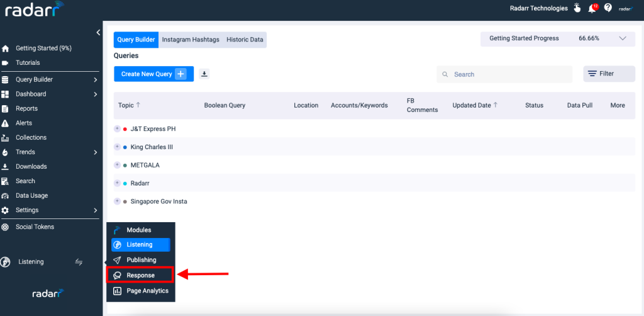Expand the J&T Express PH row
This screenshot has width=644, height=316.
click(117, 128)
